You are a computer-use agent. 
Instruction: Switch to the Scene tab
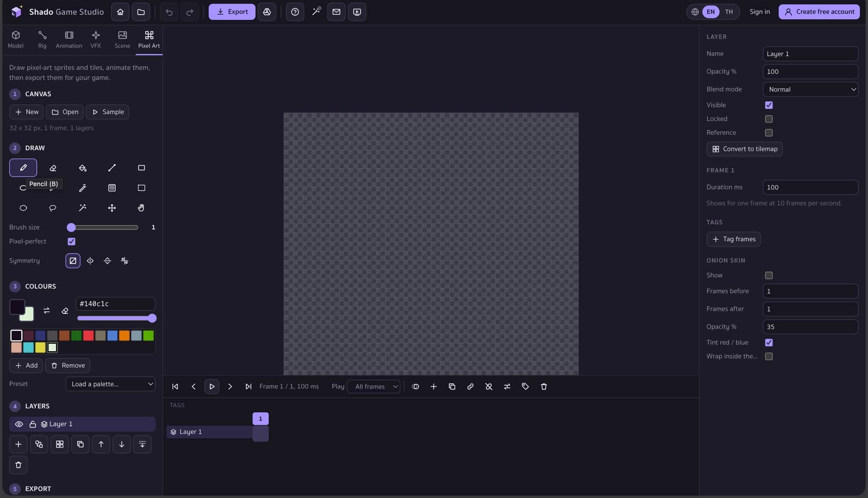(x=122, y=40)
